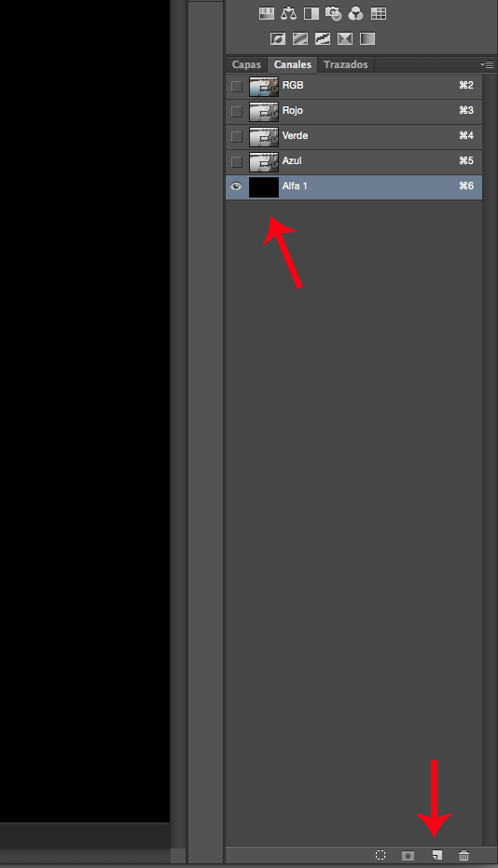Screen dimensions: 498x868
Task: Create a new channel
Action: pyautogui.click(x=437, y=855)
